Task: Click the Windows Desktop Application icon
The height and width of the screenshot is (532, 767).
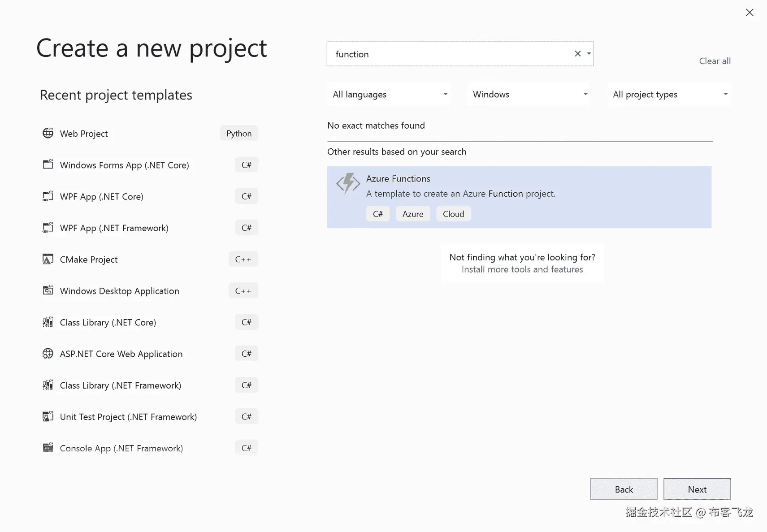Action: [x=48, y=290]
